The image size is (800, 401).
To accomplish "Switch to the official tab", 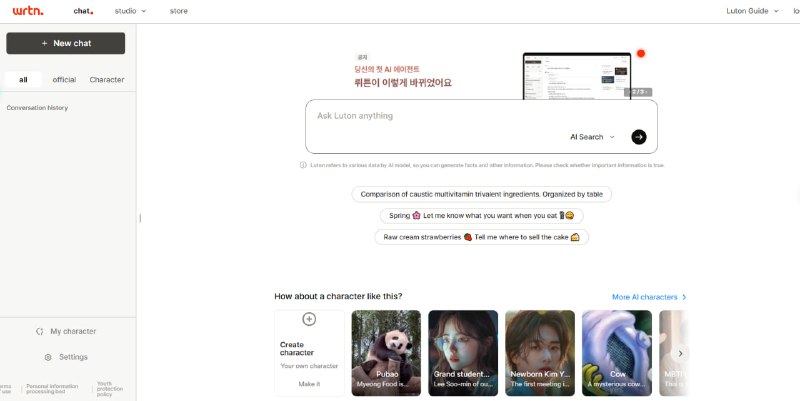I will 64,80.
